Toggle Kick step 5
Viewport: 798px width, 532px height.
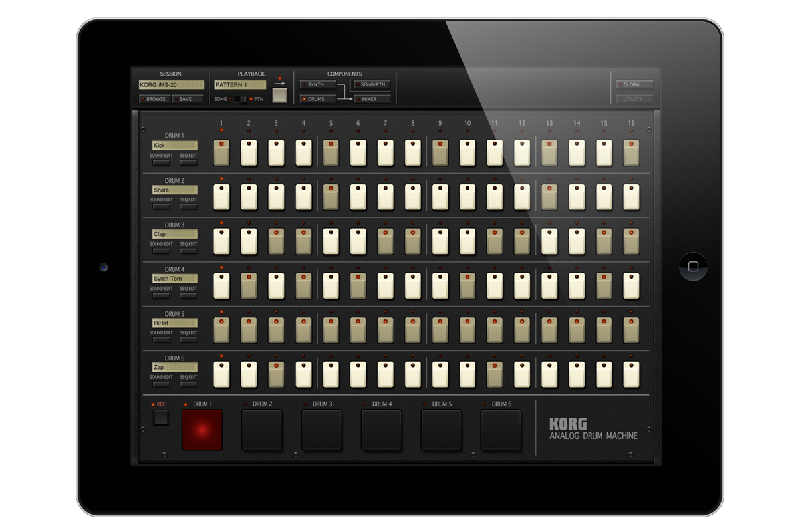331,152
